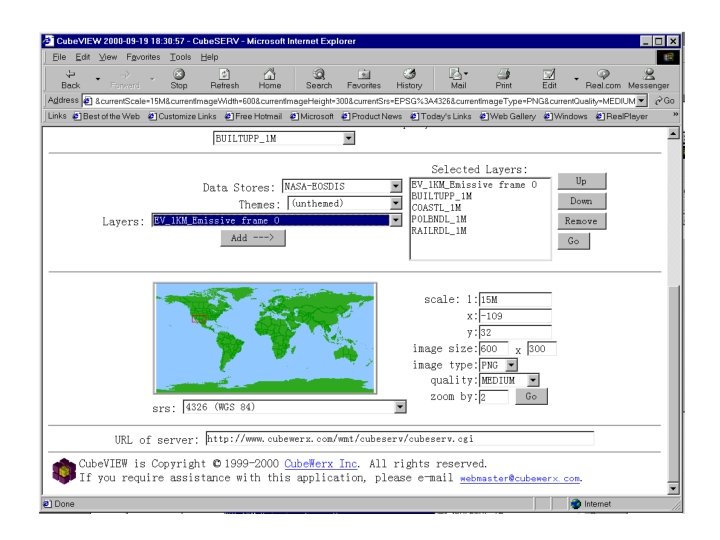This screenshot has width=720, height=540.
Task: Open the CubeWerx Inc. link
Action: click(x=321, y=464)
